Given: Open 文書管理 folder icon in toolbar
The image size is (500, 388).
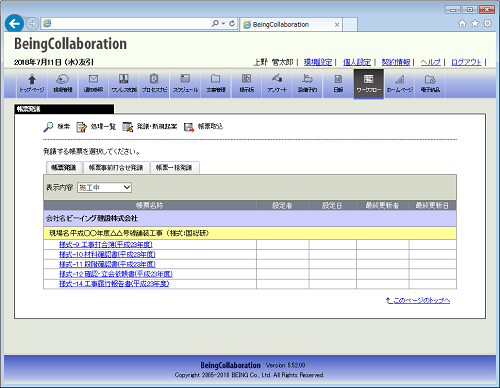Looking at the screenshot, I should click(216, 83).
